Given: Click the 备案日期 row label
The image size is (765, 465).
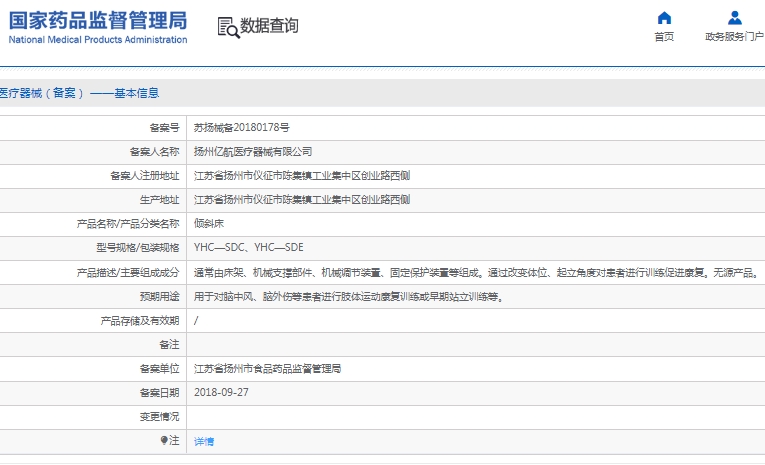Looking at the screenshot, I should pyautogui.click(x=160, y=393).
